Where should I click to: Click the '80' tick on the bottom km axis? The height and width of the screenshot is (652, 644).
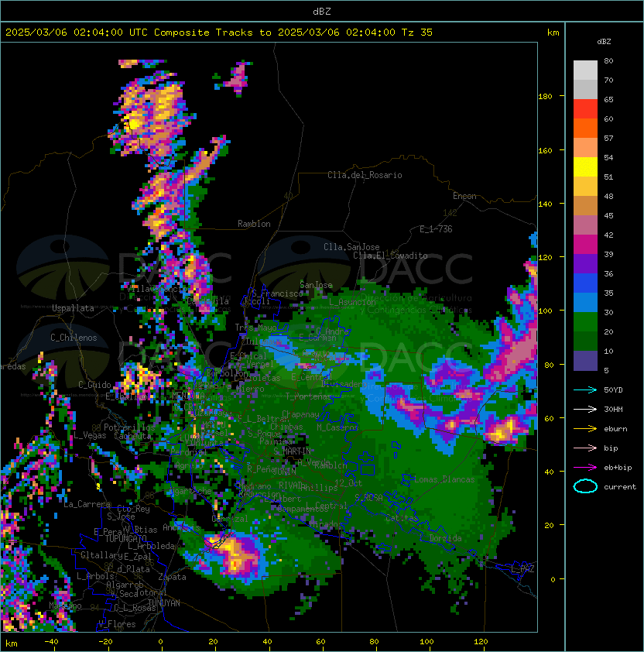coord(373,642)
